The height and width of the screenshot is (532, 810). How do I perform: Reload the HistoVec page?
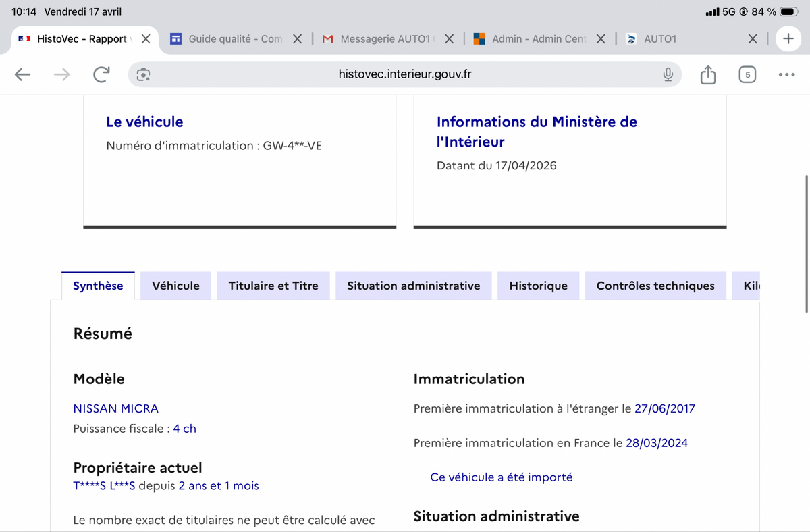point(101,75)
